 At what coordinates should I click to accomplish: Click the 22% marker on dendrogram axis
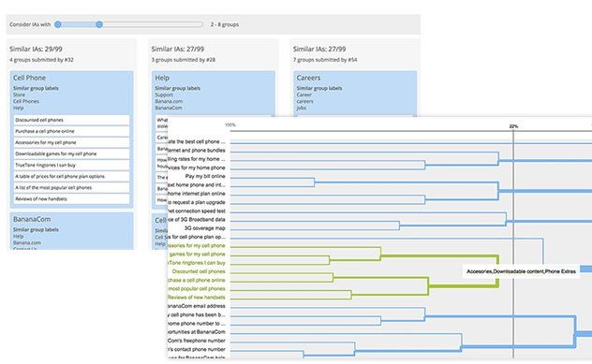click(513, 126)
